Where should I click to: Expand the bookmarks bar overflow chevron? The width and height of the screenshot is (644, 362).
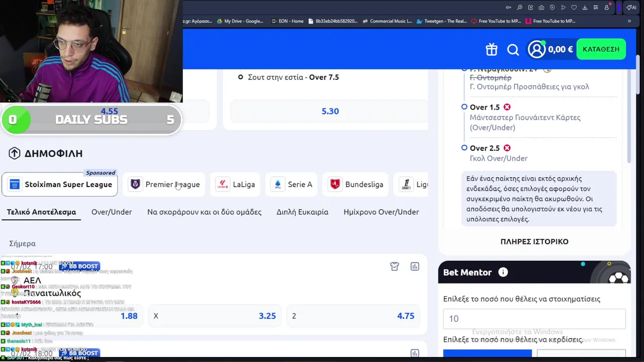click(629, 21)
